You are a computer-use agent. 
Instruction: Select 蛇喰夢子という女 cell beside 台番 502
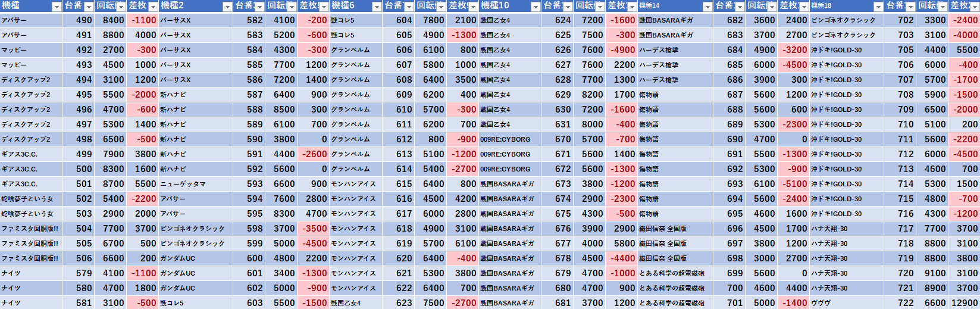[x=31, y=199]
